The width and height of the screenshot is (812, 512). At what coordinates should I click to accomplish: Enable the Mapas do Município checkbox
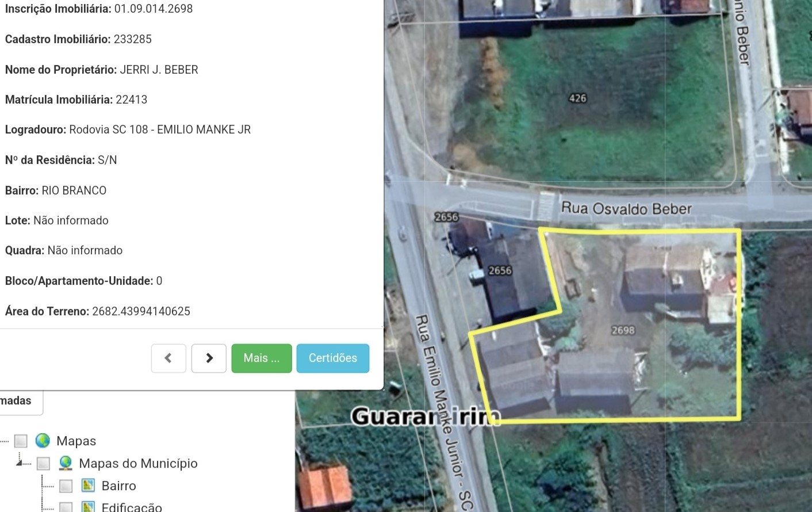(x=43, y=463)
